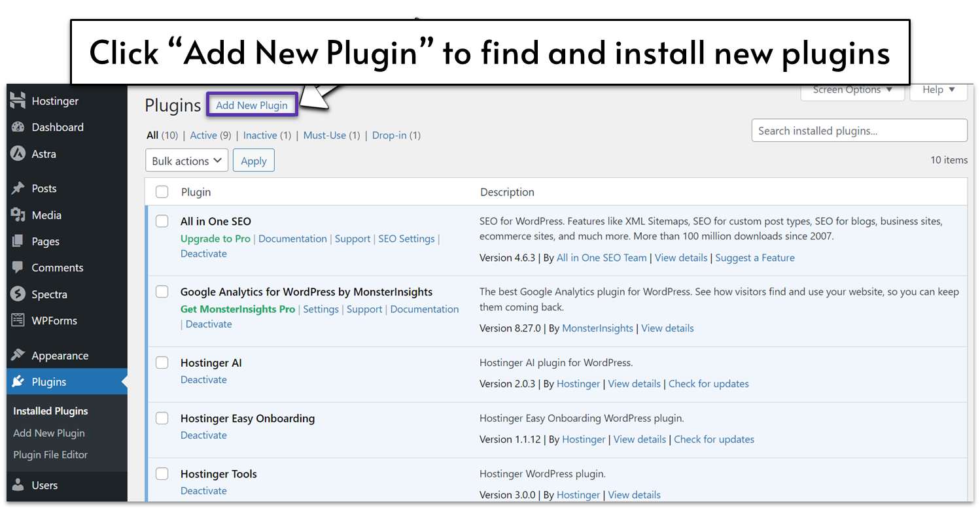Open MonsterInsights Settings link
This screenshot has width=980, height=510.
(321, 309)
